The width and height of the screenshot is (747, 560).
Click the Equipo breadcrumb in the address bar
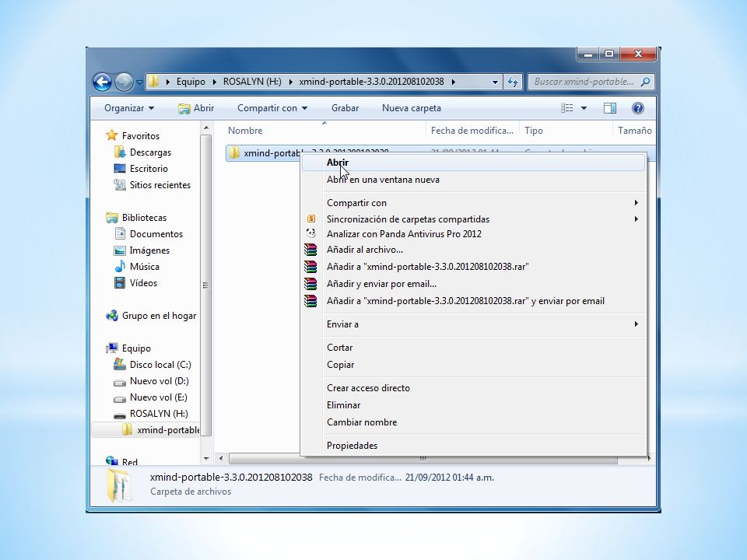click(191, 82)
